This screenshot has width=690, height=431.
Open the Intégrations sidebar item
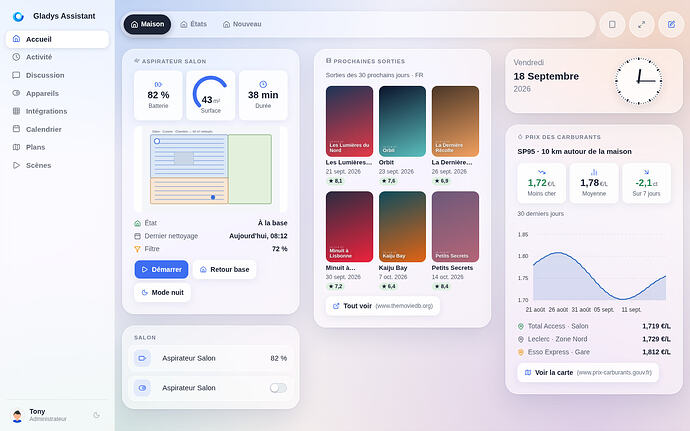(57, 111)
